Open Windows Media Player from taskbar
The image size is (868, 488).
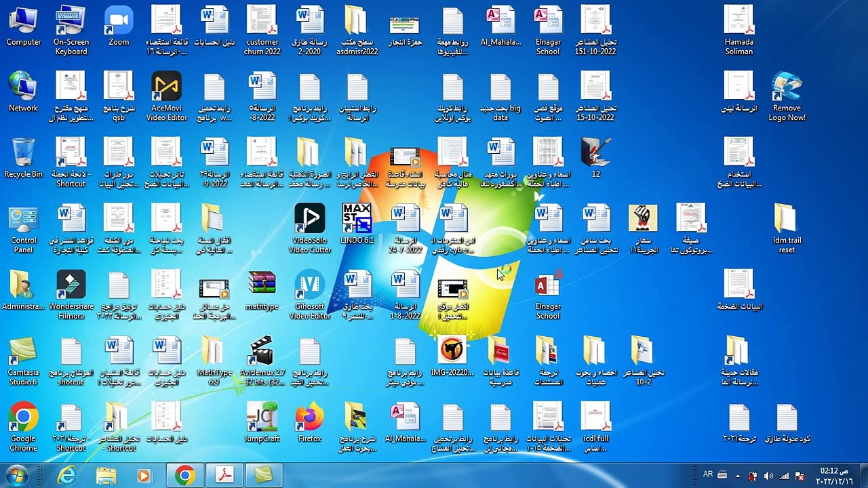point(144,476)
